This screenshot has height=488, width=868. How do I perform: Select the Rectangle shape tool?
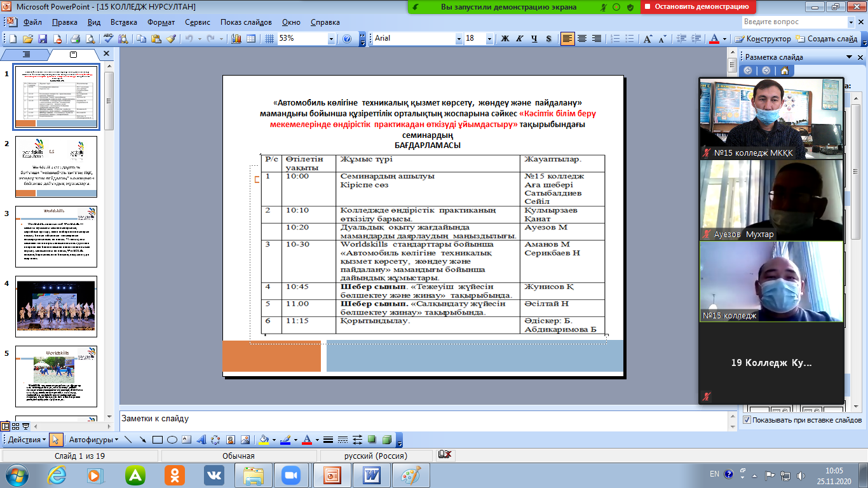pos(158,440)
